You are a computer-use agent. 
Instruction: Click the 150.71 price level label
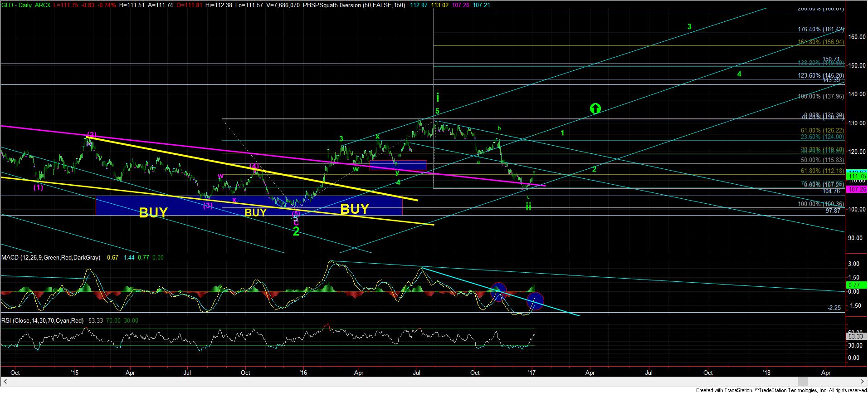831,59
